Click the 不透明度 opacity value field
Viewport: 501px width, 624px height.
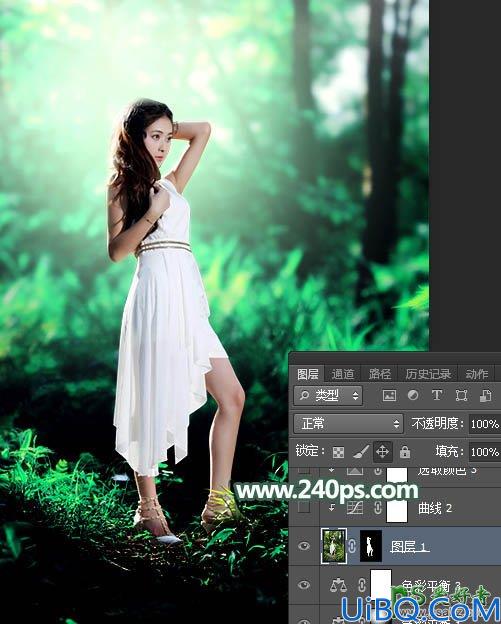484,424
